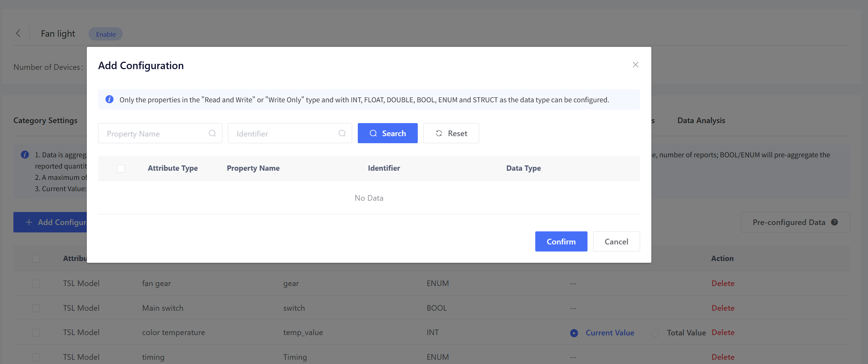Click the help icon next to Pre-configured Data
868x364 pixels.
click(x=834, y=222)
